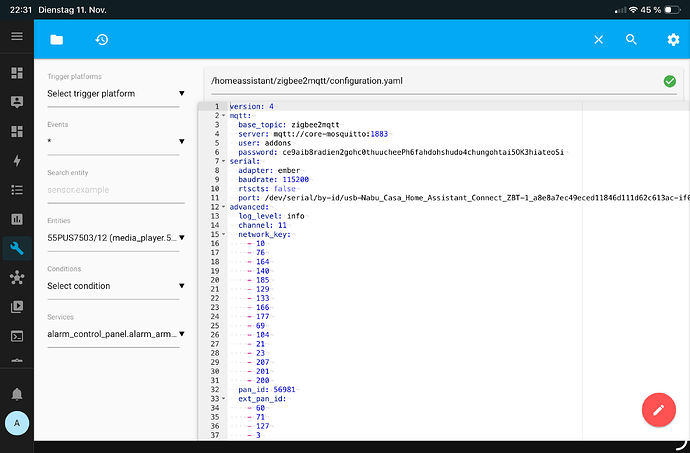Open the Energy lightning bolt sidebar icon
The height and width of the screenshot is (453, 690).
pos(17,161)
